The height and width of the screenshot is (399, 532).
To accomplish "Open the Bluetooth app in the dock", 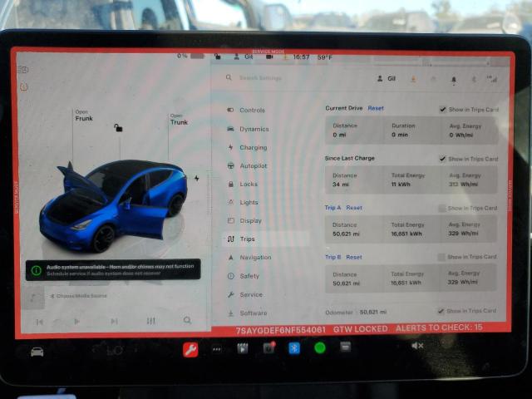I will click(x=294, y=348).
